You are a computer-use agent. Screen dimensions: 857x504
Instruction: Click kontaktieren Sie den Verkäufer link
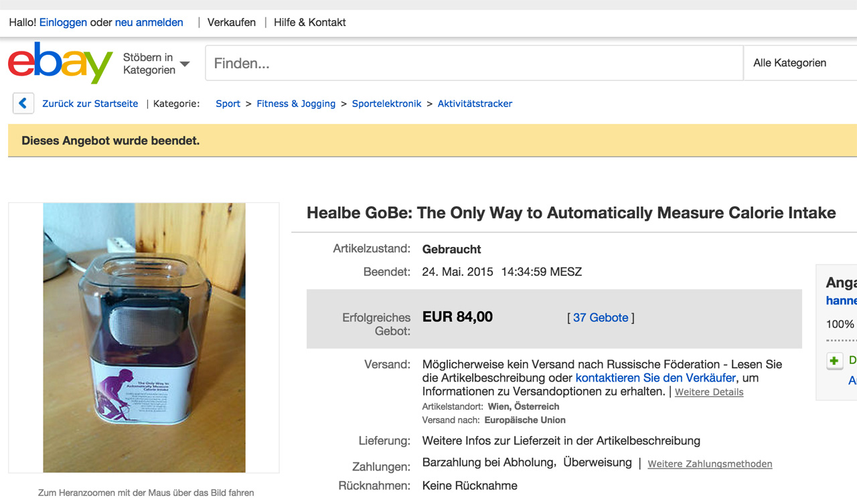coord(655,378)
